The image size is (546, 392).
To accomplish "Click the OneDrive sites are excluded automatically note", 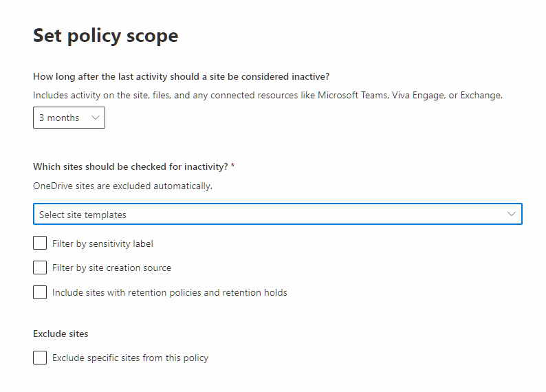I will click(122, 186).
